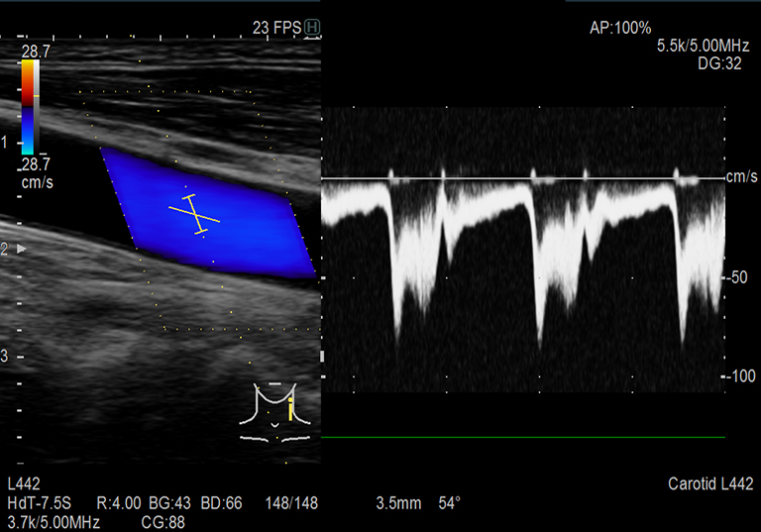Select the yellow probe marker on body pictogram
This screenshot has height=532, width=761.
pos(291,407)
